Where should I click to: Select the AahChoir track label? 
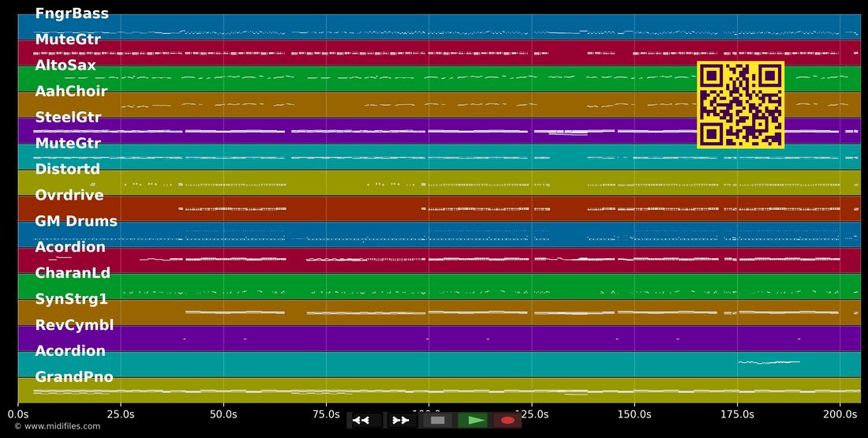click(71, 92)
